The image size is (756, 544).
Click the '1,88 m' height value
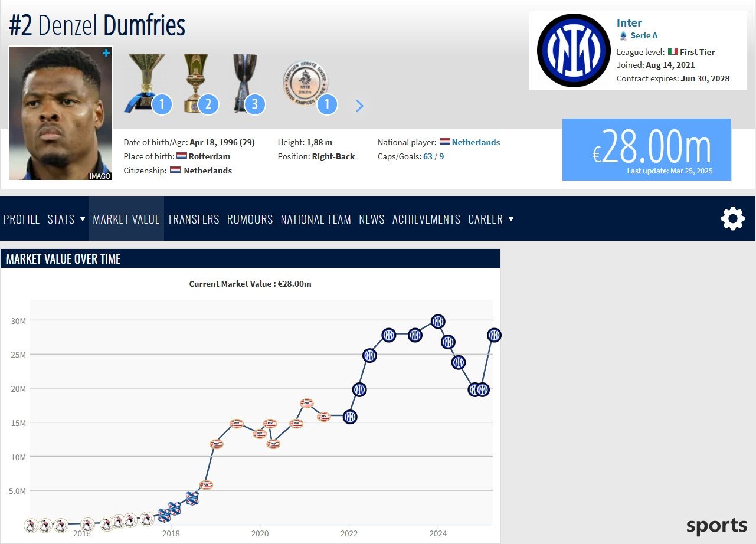click(319, 142)
